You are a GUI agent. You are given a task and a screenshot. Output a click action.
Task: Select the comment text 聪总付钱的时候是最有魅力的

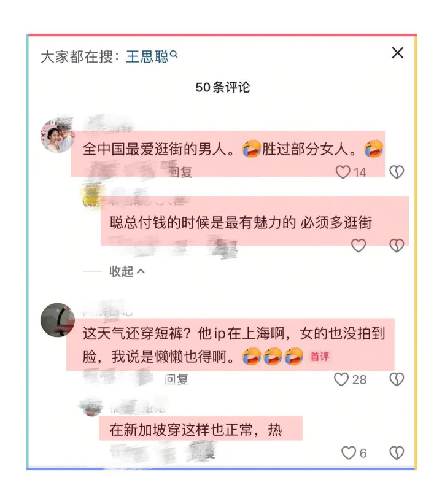[203, 222]
